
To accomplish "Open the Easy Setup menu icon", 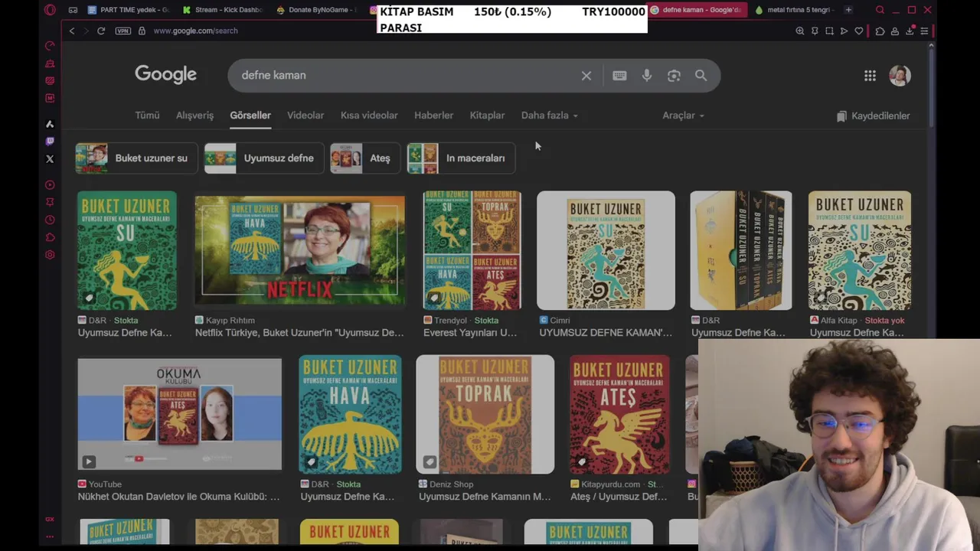I will coord(924,31).
